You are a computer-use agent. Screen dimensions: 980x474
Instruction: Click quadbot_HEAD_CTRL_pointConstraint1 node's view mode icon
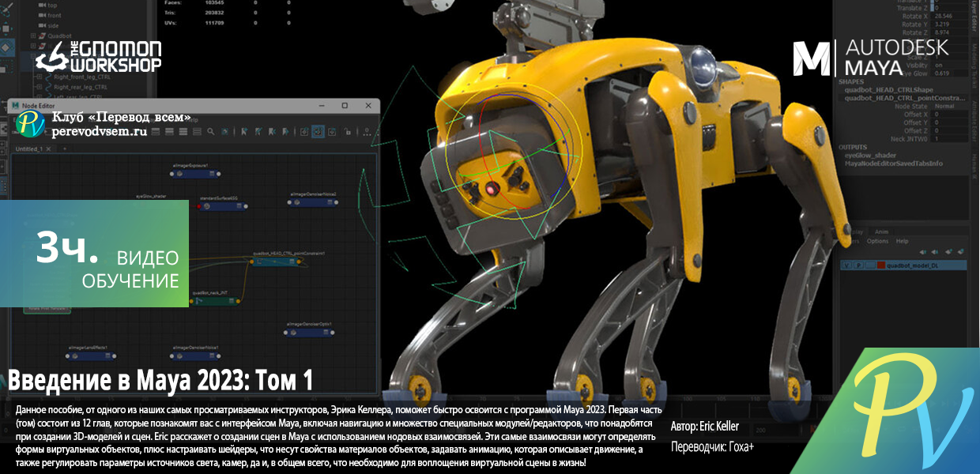(x=292, y=261)
